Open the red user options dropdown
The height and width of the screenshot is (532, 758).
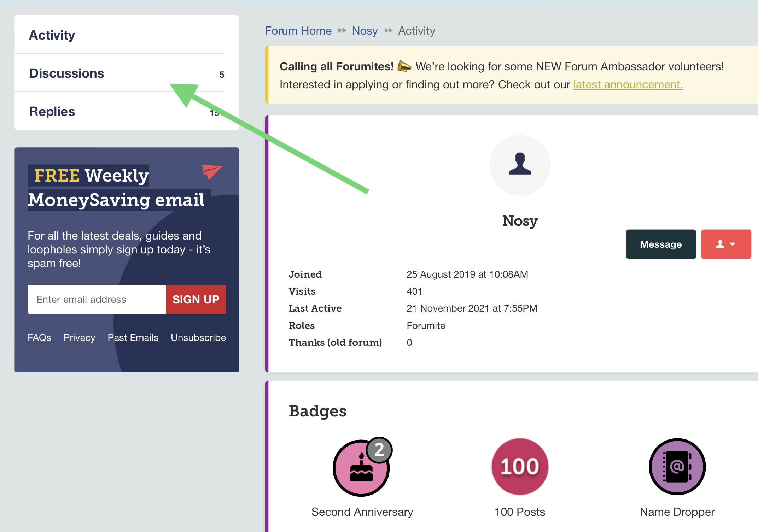pyautogui.click(x=726, y=244)
